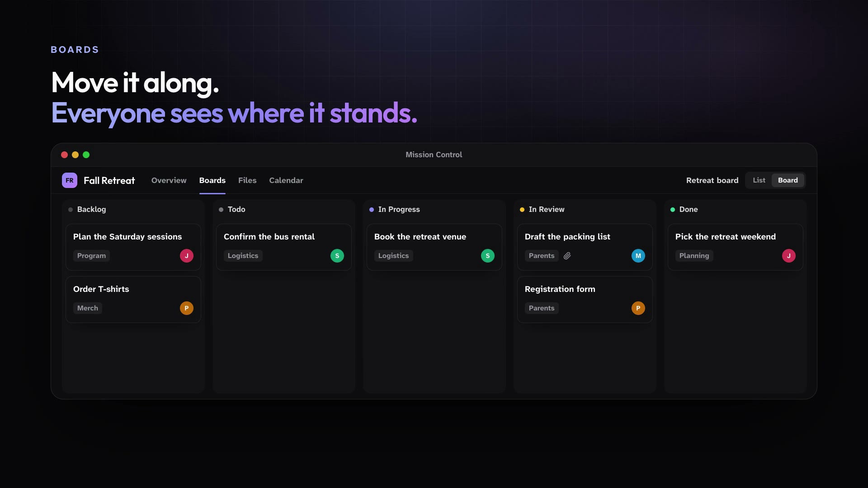The width and height of the screenshot is (868, 488).
Task: Click the Merch tag
Action: click(88, 308)
